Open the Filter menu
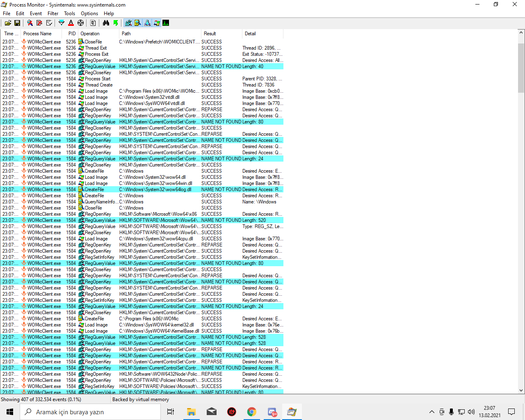Viewport: 525px width, 420px height. 53,14
